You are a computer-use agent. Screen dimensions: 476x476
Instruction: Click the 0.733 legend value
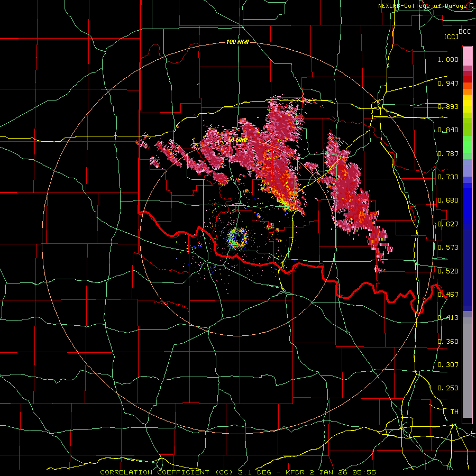(448, 177)
